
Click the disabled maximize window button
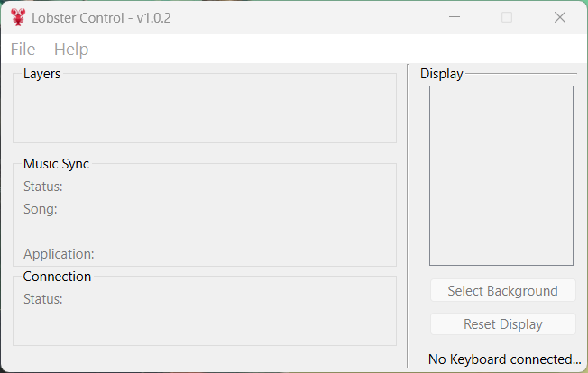(x=507, y=17)
